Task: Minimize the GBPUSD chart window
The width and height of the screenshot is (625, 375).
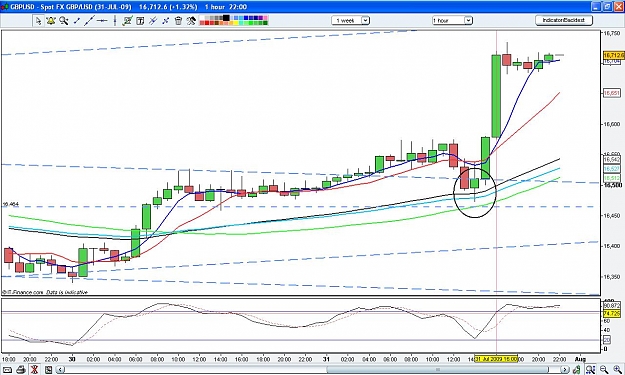Action: coord(596,7)
